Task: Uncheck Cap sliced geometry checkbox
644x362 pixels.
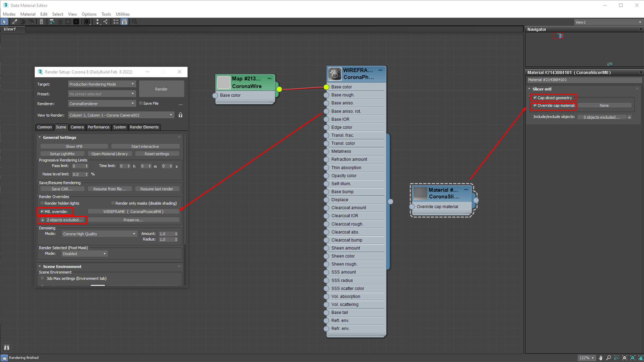Action: click(x=535, y=98)
